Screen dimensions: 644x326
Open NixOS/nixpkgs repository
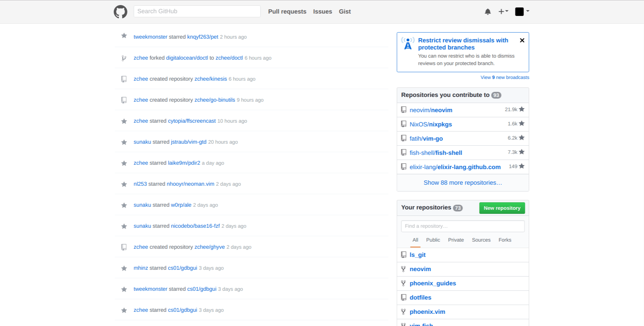click(431, 124)
